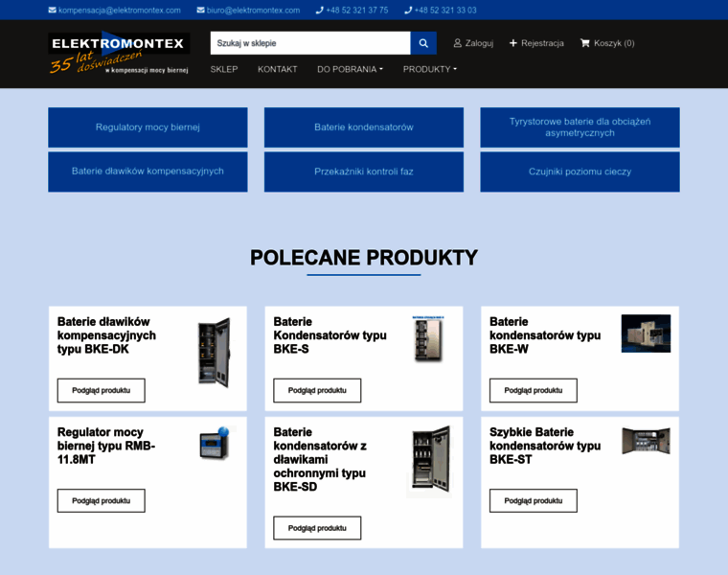Expand the PRODUKTY dropdown

click(430, 69)
